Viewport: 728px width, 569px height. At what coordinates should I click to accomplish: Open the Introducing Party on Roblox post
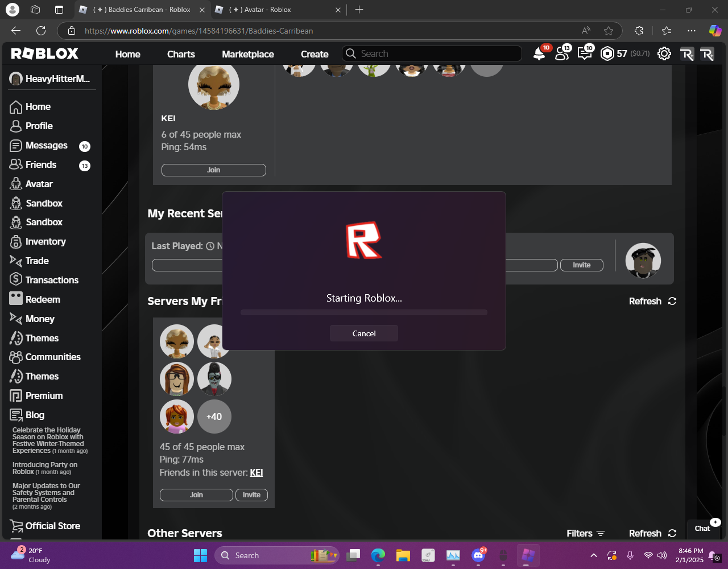(x=45, y=468)
